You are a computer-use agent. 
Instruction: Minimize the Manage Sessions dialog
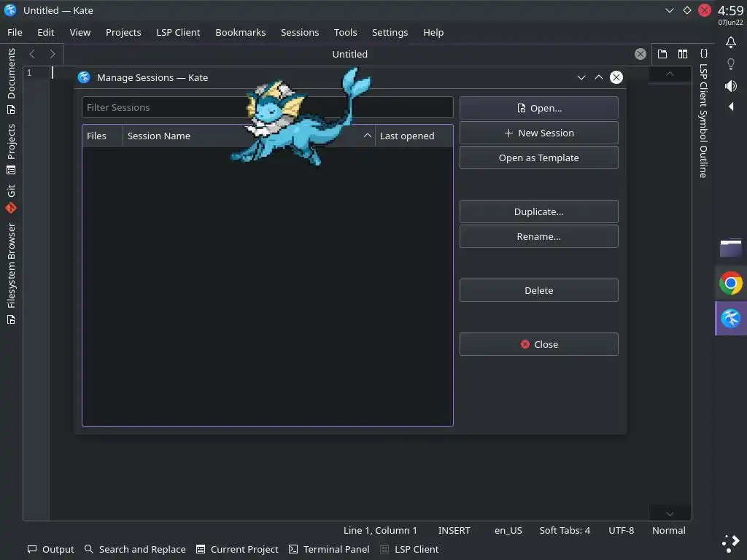tap(581, 77)
